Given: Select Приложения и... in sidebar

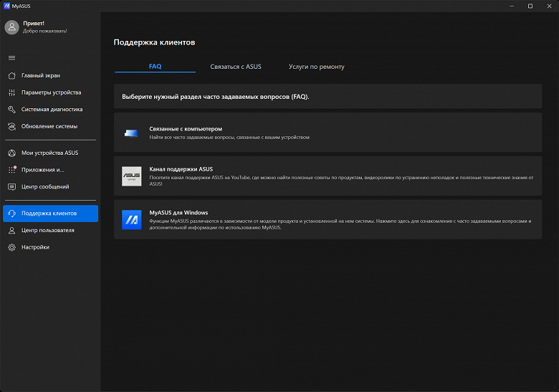Looking at the screenshot, I should coord(51,170).
